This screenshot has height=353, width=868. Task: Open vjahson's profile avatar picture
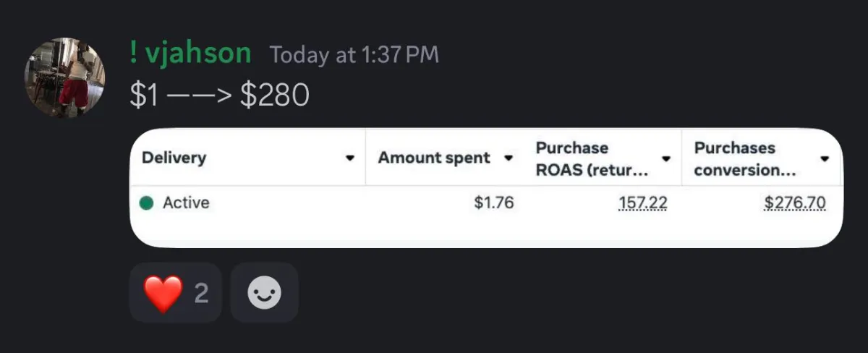pyautogui.click(x=65, y=78)
